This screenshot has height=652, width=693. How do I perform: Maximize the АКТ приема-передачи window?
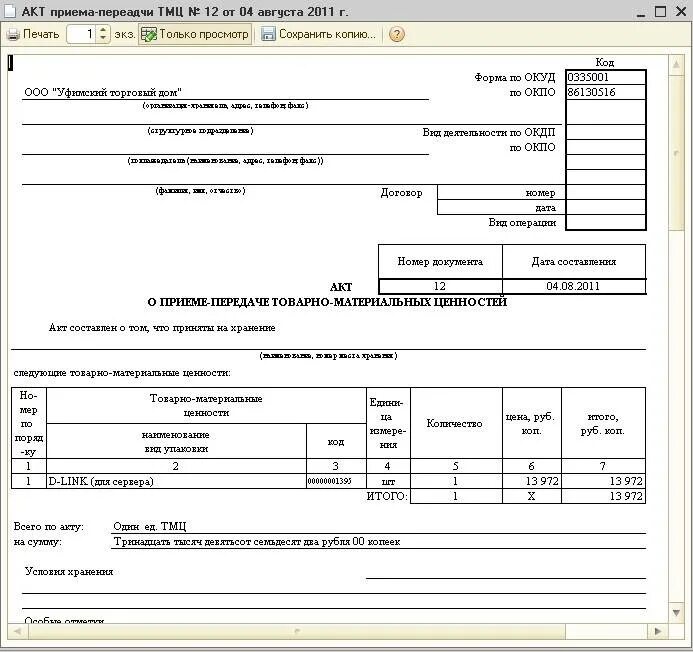[x=660, y=11]
